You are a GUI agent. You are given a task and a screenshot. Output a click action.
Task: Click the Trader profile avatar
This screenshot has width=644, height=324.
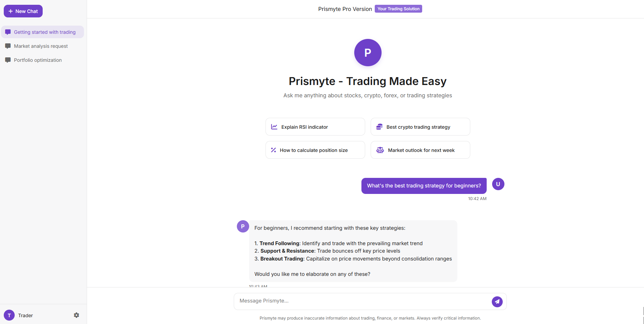point(9,315)
